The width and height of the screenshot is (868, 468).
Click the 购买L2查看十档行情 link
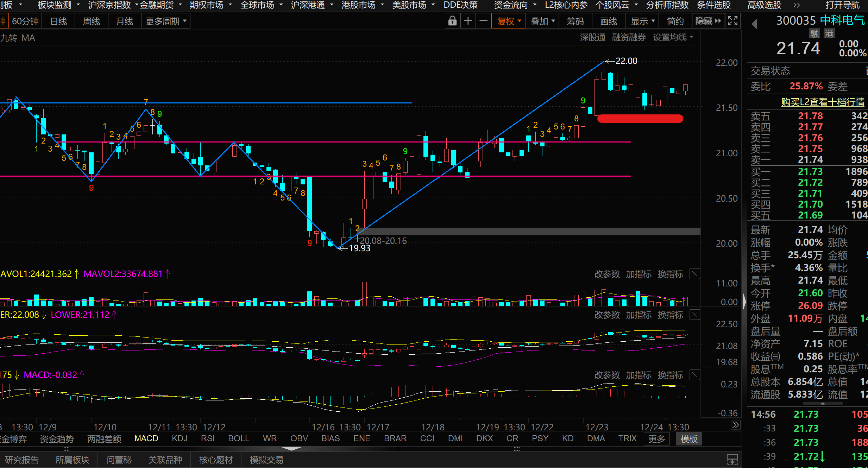823,102
